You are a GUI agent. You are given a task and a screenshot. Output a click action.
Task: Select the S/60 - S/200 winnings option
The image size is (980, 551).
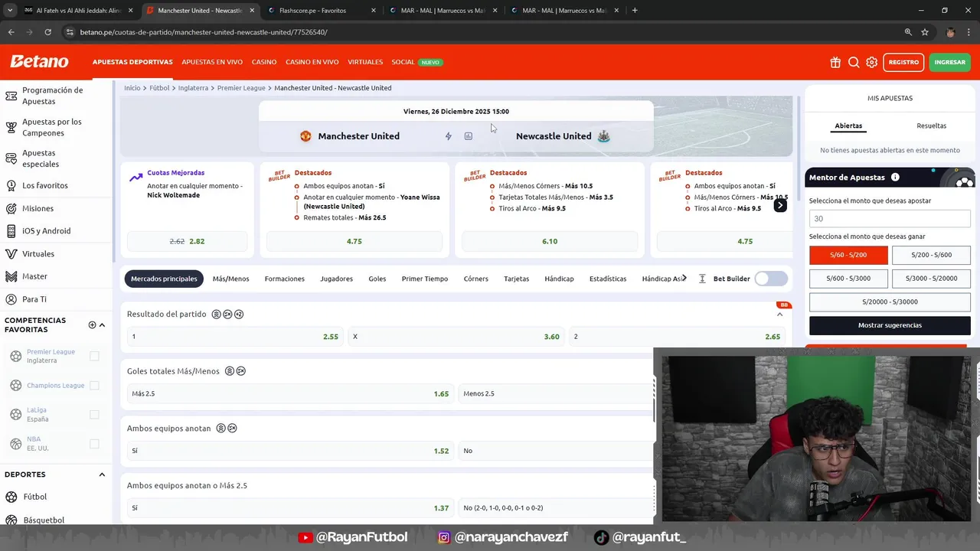[x=848, y=255]
